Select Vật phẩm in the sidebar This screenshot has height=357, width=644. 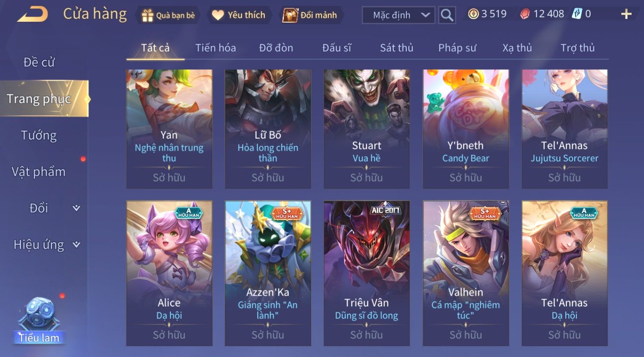coord(39,172)
